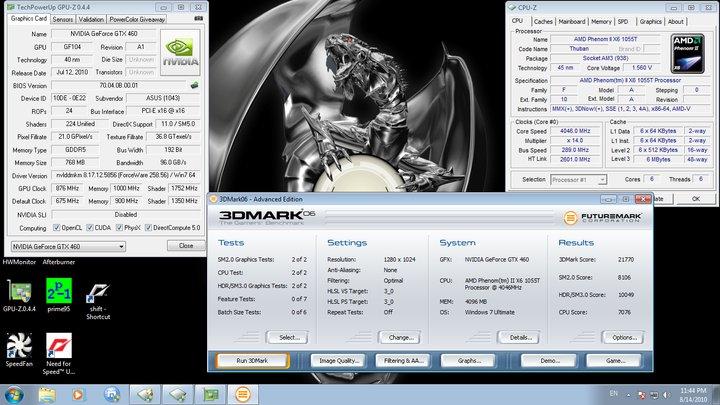Screen dimensions: 720x405
Task: Open the Memory tab in CPU-Z
Action: tap(601, 22)
